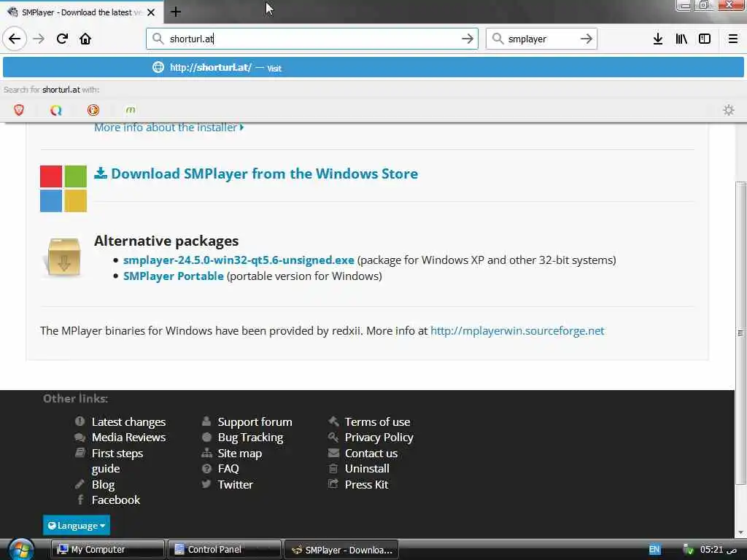This screenshot has height=560, width=747.
Task: Open Support forum footer link
Action: 255,422
